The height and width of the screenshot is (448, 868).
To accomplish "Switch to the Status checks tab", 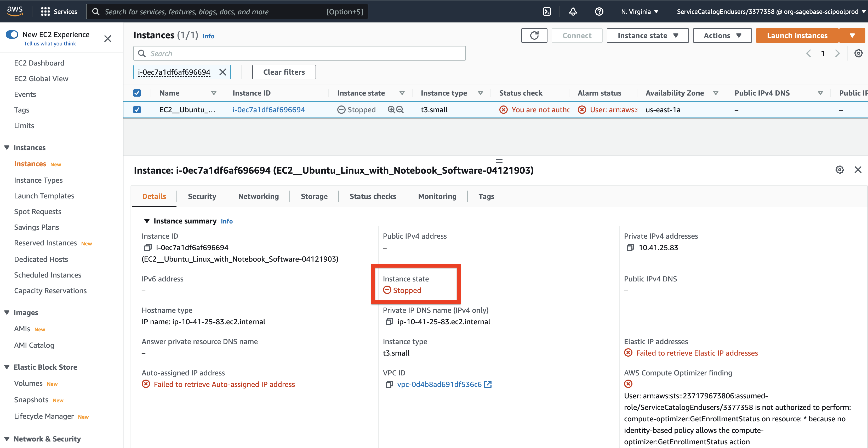I will [372, 197].
